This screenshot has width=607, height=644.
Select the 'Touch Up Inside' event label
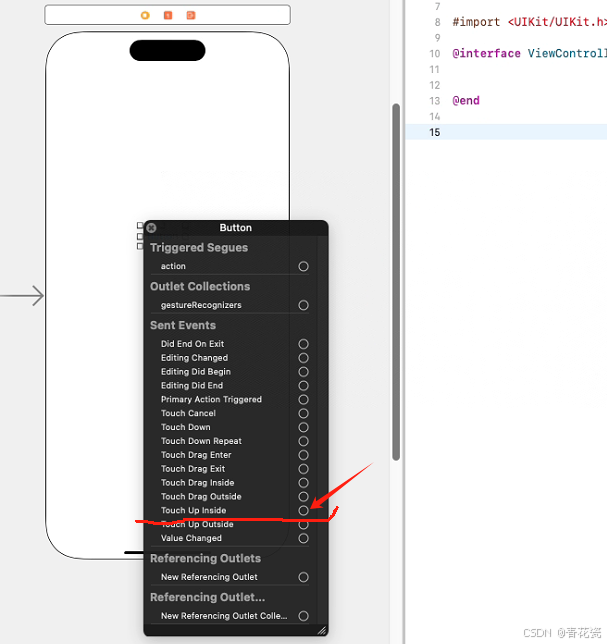[193, 511]
